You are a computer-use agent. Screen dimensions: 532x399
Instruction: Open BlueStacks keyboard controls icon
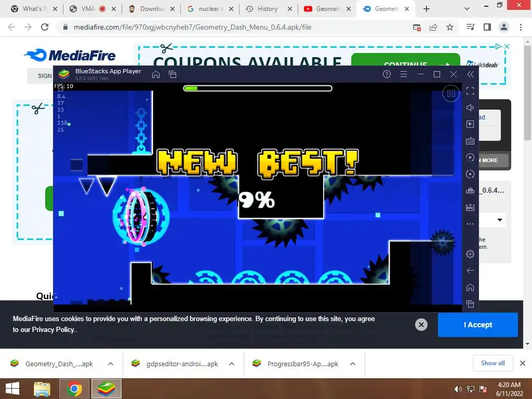pos(470,141)
